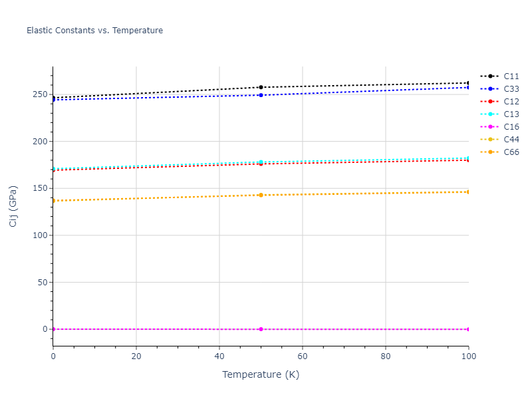Click the cyan C13 marker at 50 K
Screen dimensions: 532x399
(x=261, y=162)
